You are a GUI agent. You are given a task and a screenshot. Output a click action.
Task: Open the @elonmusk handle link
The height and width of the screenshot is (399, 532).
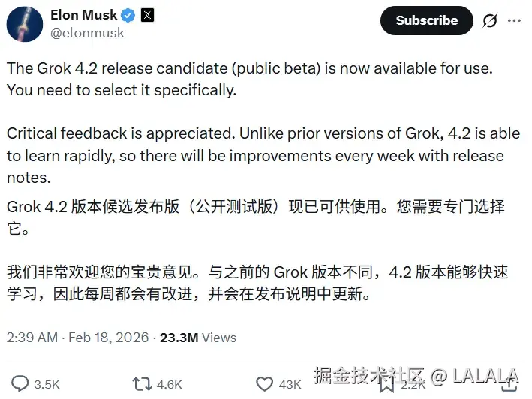(x=87, y=33)
